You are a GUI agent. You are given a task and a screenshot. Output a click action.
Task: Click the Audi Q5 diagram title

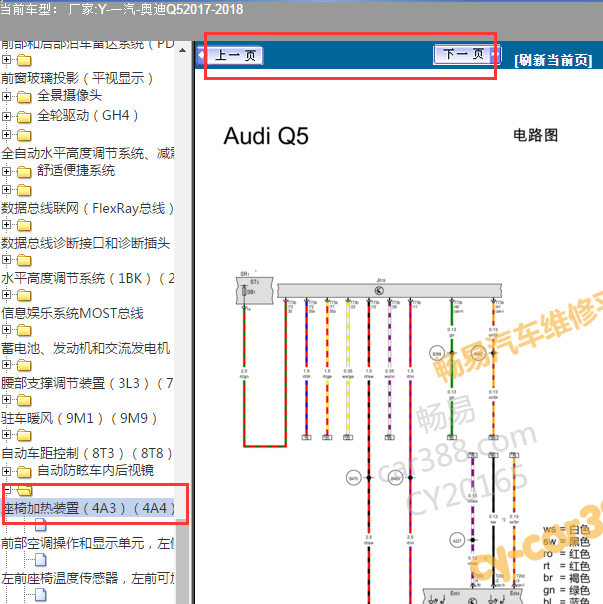coord(266,136)
